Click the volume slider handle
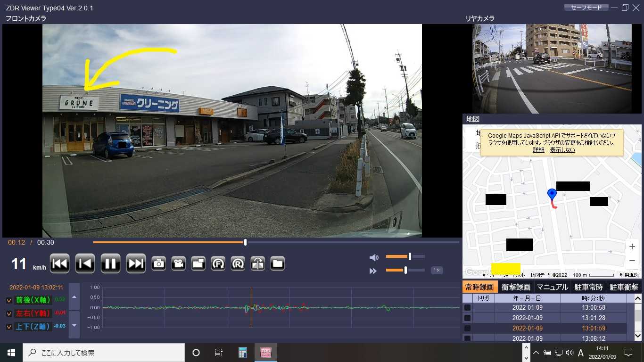Screen dimensions: 644x362 [x=410, y=256]
